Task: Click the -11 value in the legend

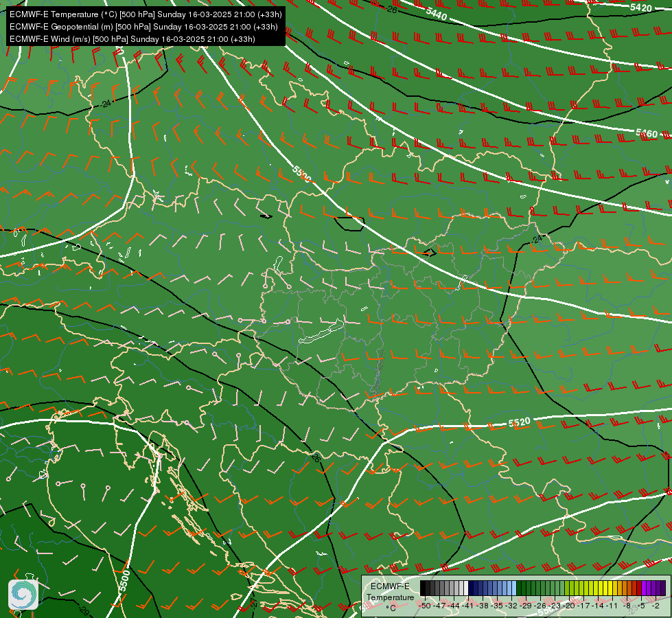Action: tap(612, 606)
